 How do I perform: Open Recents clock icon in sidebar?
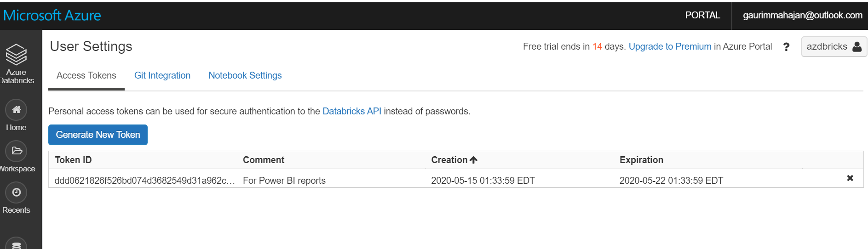tap(17, 192)
